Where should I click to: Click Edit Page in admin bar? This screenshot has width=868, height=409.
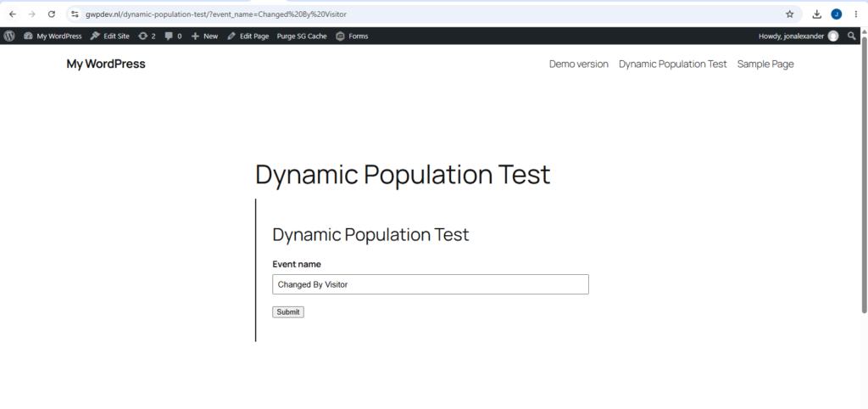pos(248,36)
